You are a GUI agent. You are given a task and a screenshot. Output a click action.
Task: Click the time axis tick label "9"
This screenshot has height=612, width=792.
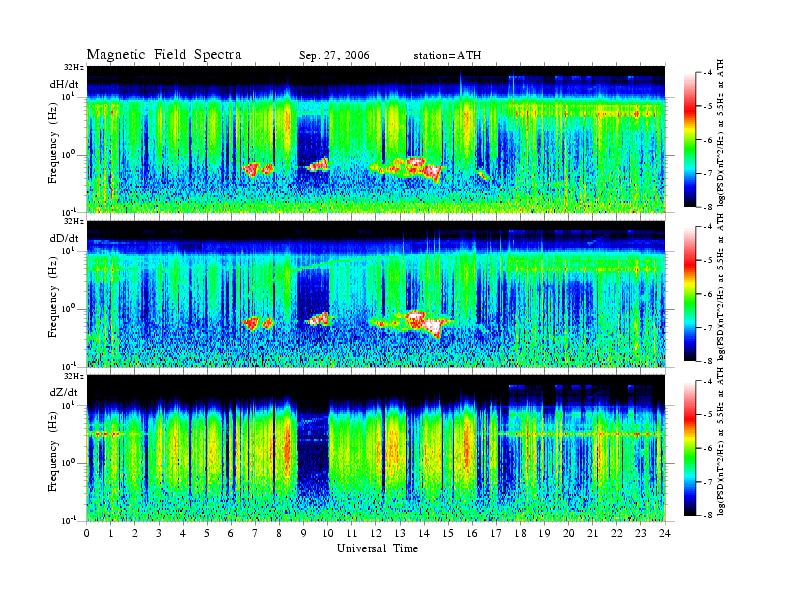tap(304, 534)
